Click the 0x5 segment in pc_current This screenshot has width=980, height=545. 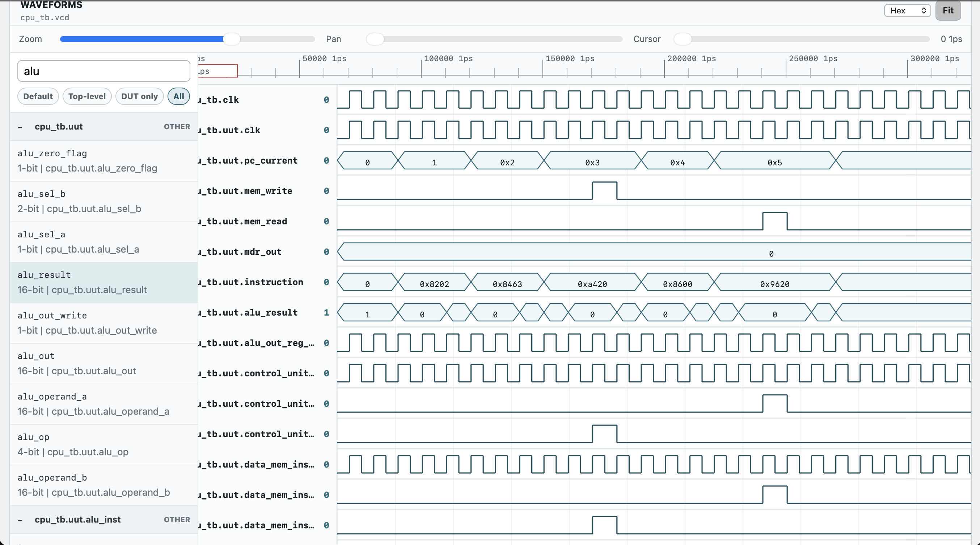coord(775,160)
